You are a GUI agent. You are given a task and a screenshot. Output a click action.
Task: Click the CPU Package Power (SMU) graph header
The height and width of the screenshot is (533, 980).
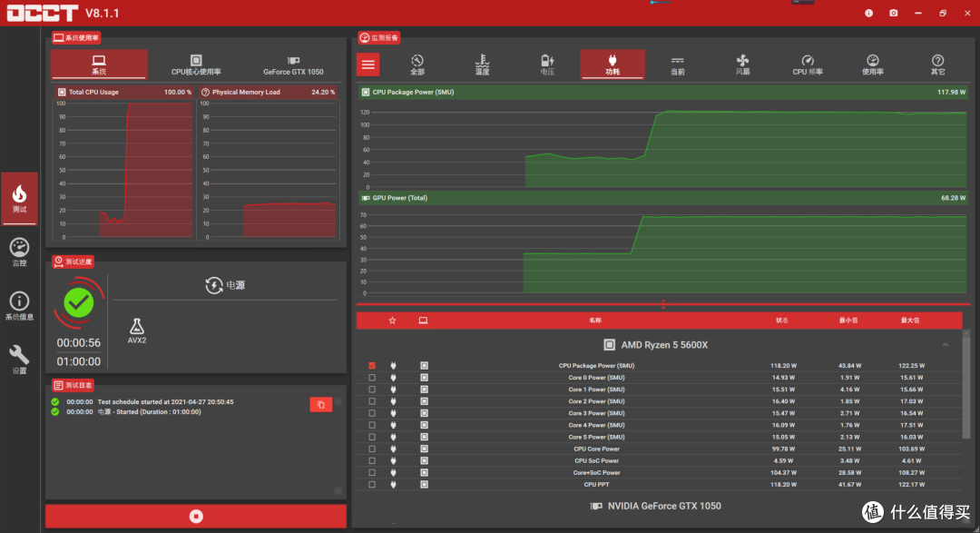(663, 92)
